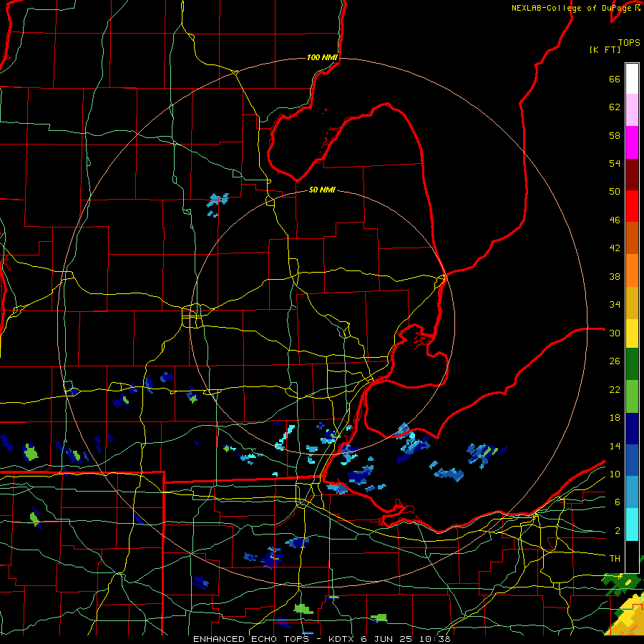Image resolution: width=644 pixels, height=644 pixels.
Task: Click the 22 value on legend
Action: (x=615, y=389)
